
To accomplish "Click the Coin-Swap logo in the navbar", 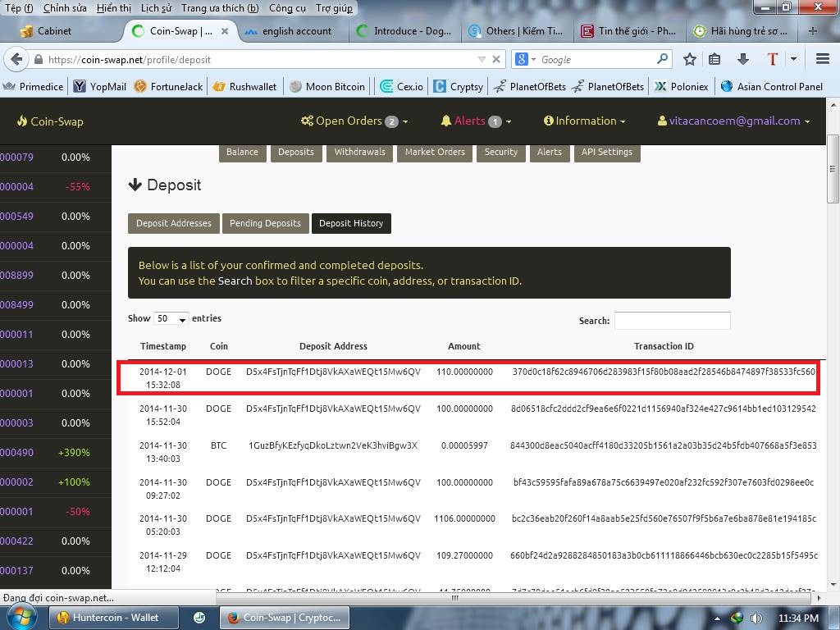I will point(49,121).
